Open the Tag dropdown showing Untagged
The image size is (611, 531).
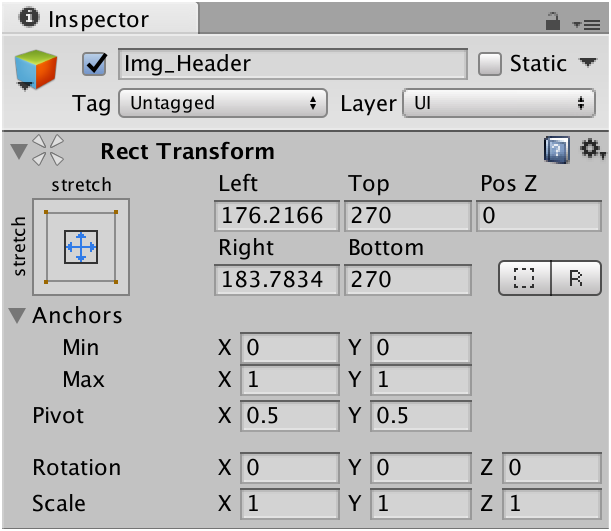click(x=223, y=103)
